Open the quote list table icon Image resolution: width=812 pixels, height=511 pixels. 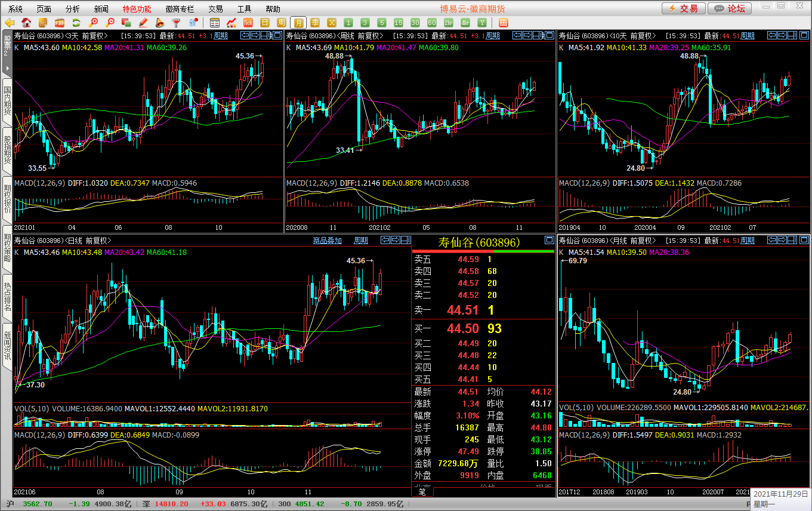pyautogui.click(x=215, y=23)
